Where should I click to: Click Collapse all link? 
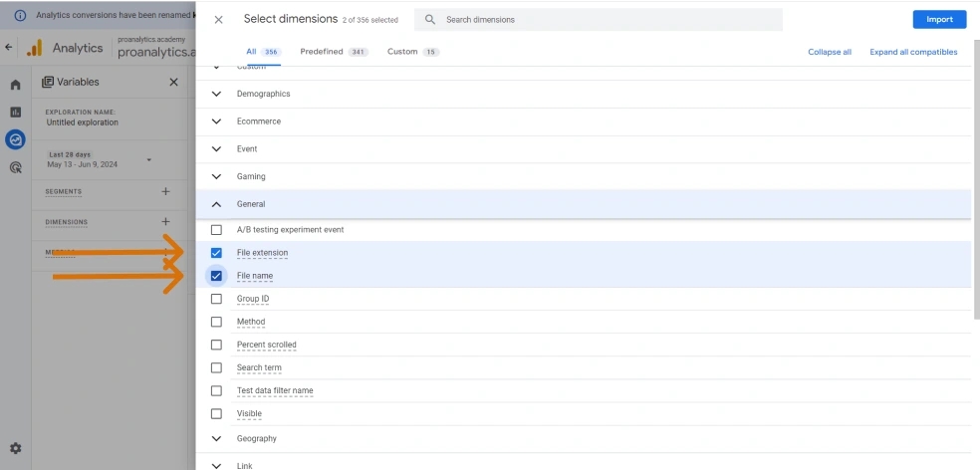pyautogui.click(x=830, y=52)
